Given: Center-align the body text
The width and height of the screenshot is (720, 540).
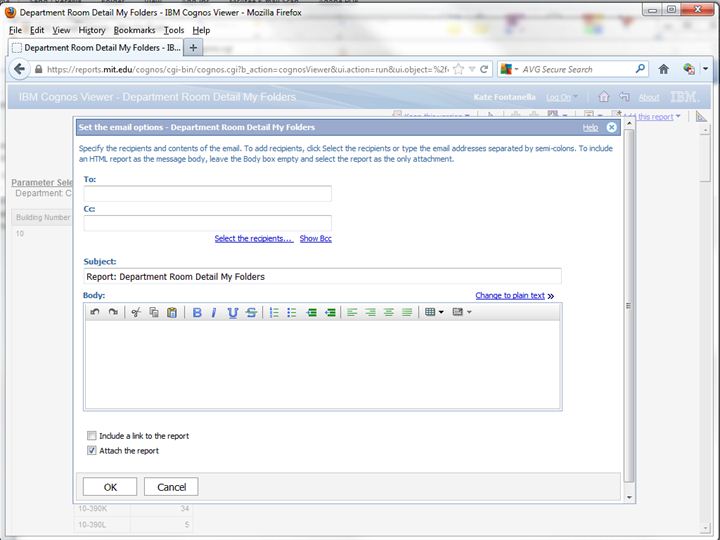Looking at the screenshot, I should 370,313.
